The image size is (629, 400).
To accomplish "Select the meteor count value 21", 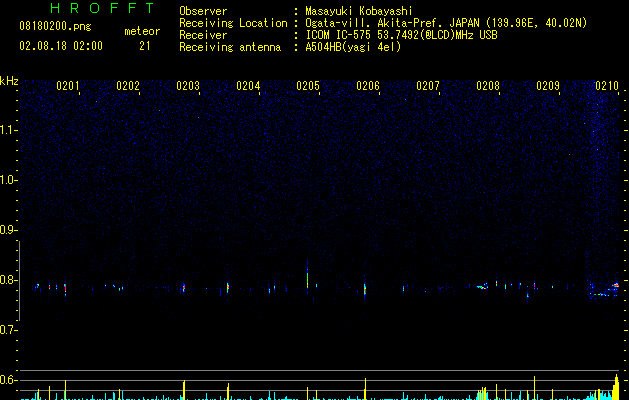I will [x=145, y=46].
